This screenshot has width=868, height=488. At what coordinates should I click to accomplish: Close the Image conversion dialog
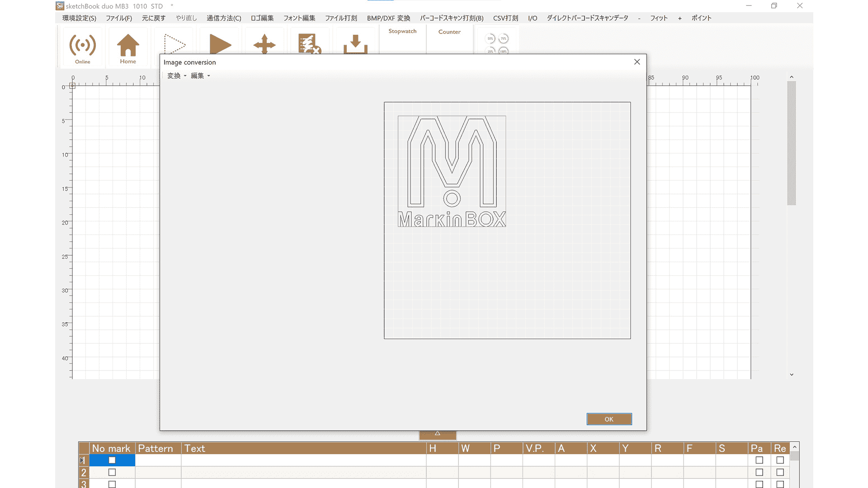click(x=637, y=62)
